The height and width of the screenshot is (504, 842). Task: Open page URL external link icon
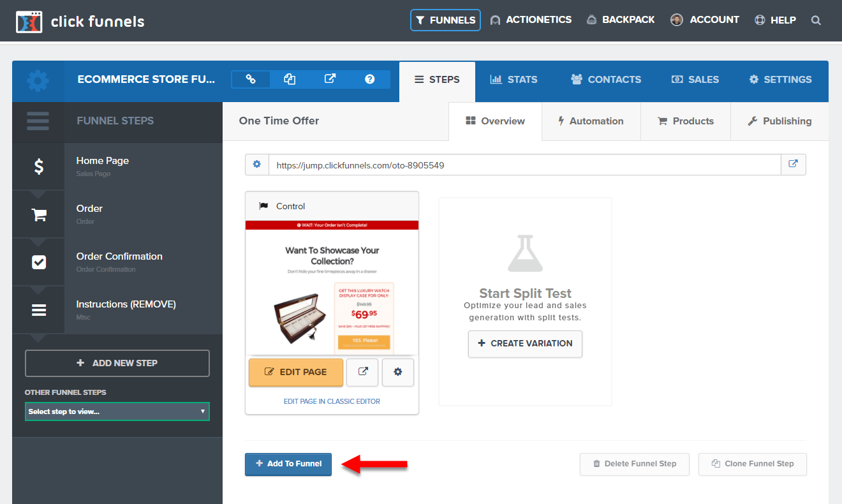pyautogui.click(x=794, y=165)
